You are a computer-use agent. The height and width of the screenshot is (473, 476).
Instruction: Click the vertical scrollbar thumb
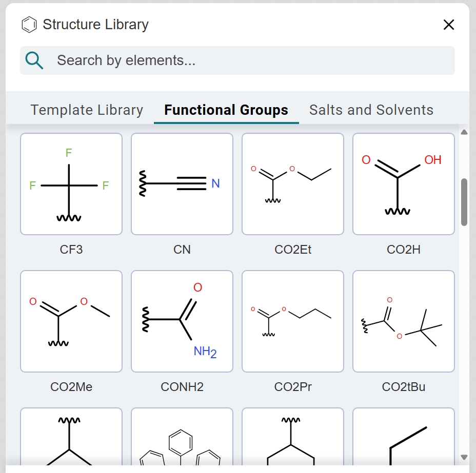click(464, 202)
